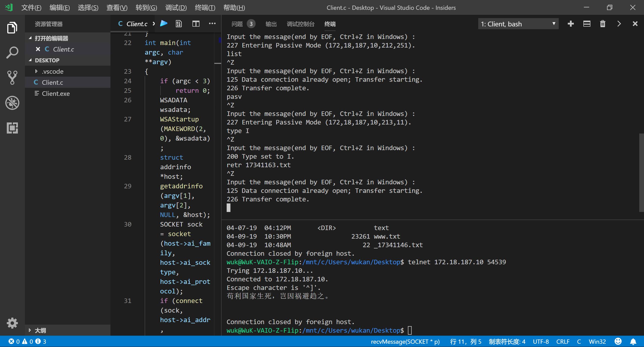Change UTF-8 file encoding

(x=541, y=341)
